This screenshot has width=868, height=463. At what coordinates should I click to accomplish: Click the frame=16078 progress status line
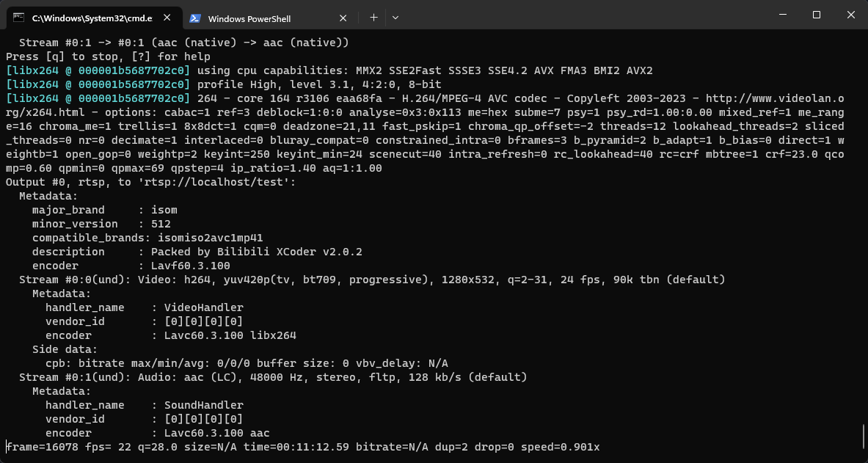pyautogui.click(x=303, y=447)
